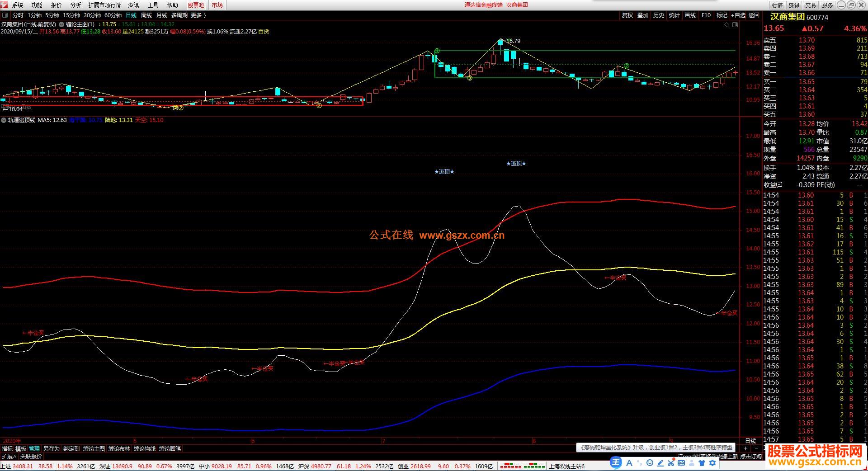
Task: Click the 标记 toolbar button
Action: pos(722,15)
